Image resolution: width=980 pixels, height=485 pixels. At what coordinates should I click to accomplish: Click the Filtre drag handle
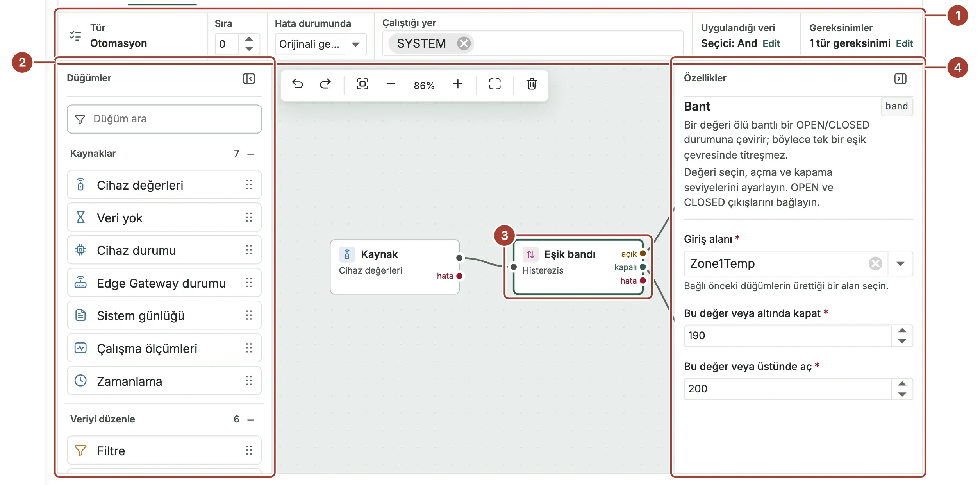pyautogui.click(x=249, y=450)
